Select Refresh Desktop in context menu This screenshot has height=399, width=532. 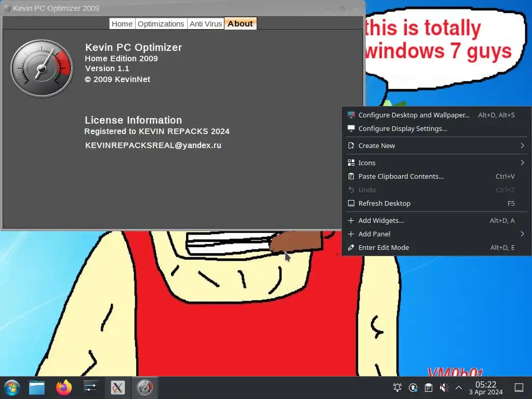click(x=436, y=203)
